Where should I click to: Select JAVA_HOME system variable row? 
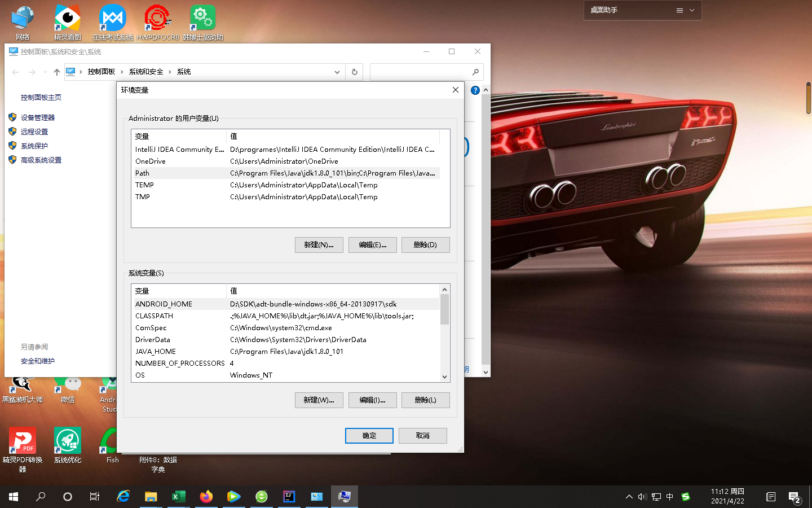[x=286, y=352]
